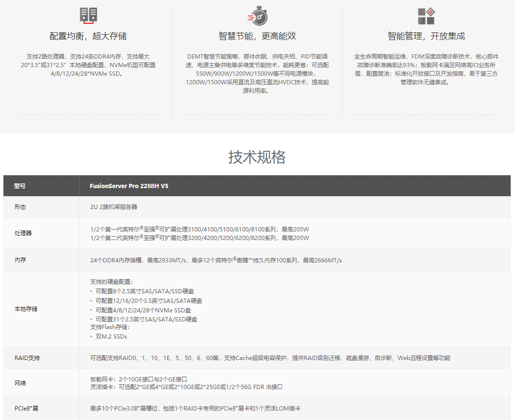The height and width of the screenshot is (420, 515).
Task: Click the 双M.2 SSDs item
Action: click(x=111, y=337)
